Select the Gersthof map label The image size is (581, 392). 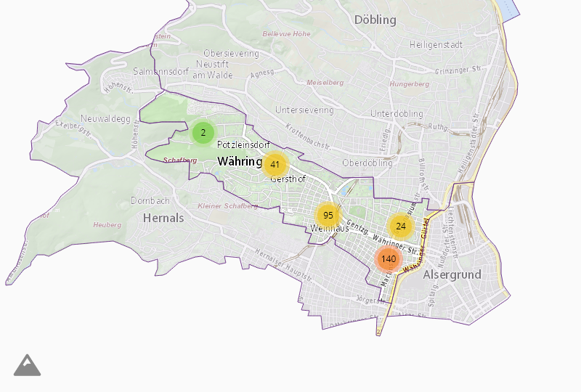[x=288, y=179]
